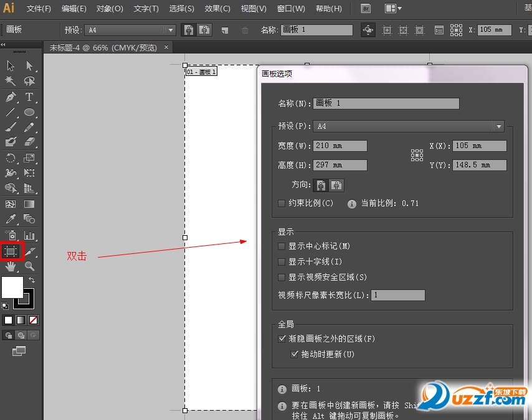Activate the Artboard tool highlighted in red
The height and width of the screenshot is (420, 532).
11,251
